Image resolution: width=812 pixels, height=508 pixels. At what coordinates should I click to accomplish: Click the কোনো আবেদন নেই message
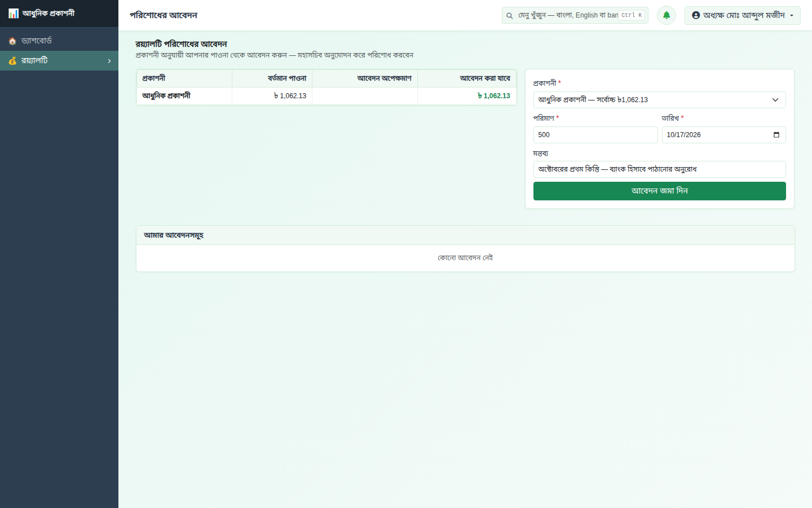[x=465, y=258]
